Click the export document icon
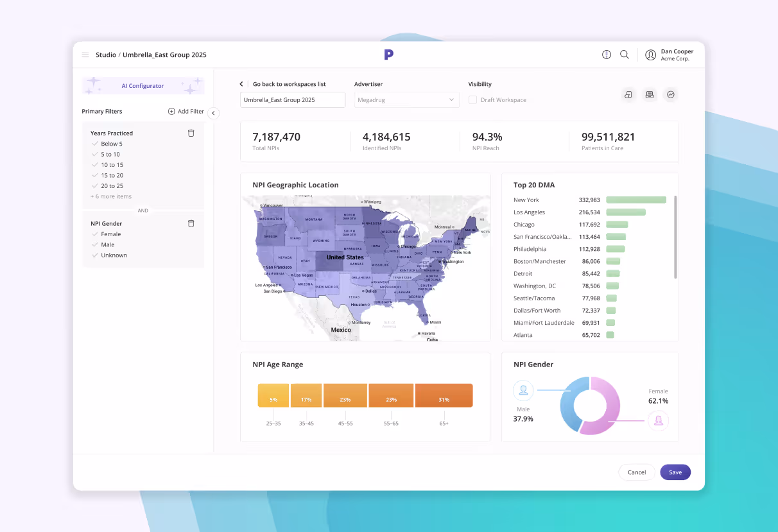The width and height of the screenshot is (778, 532). click(x=628, y=94)
